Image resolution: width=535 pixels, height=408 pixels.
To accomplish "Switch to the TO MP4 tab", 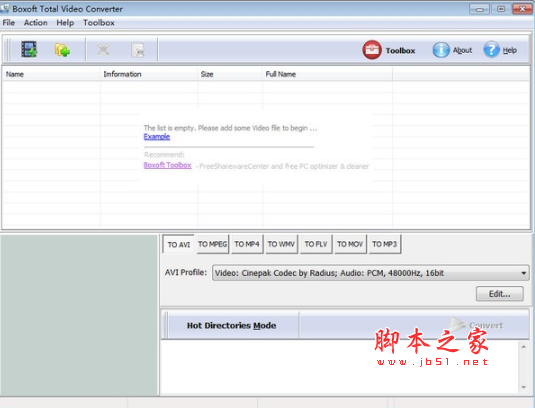I will (x=247, y=244).
